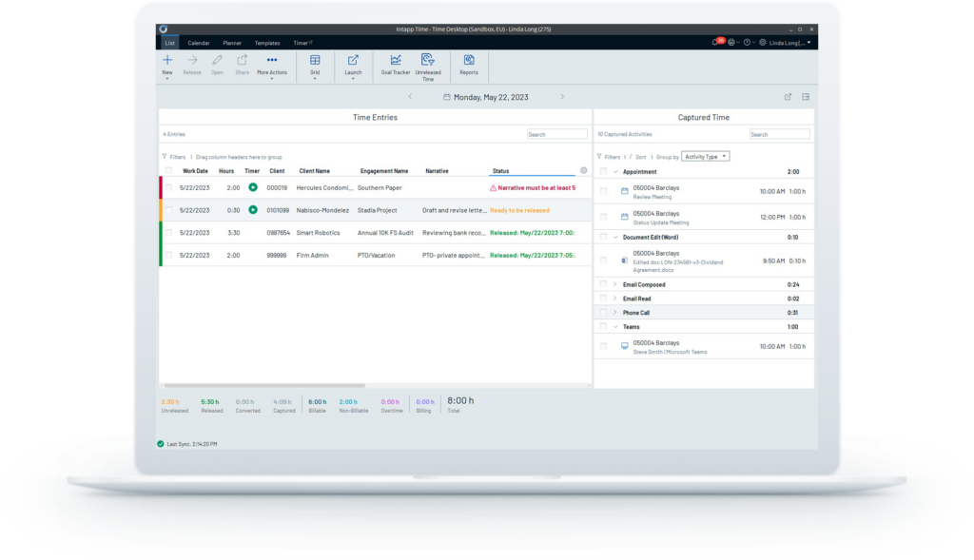974x560 pixels.
Task: Check the Phone Call group checkbox
Action: point(603,312)
